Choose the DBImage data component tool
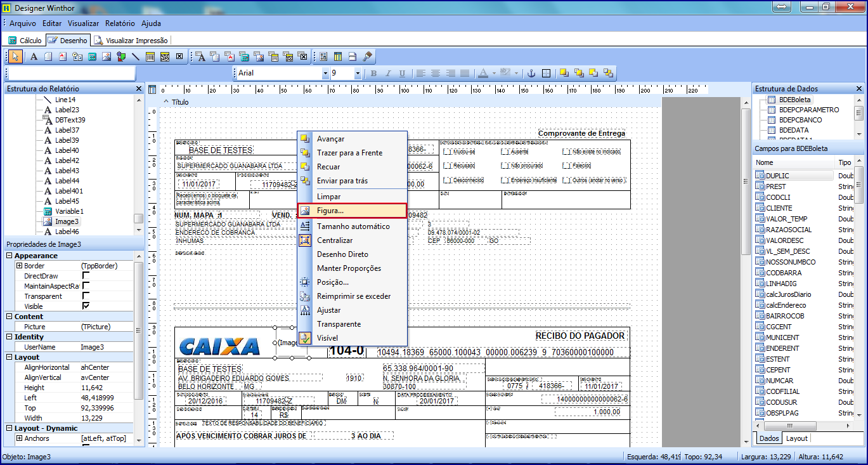This screenshot has width=868, height=465. click(259, 56)
